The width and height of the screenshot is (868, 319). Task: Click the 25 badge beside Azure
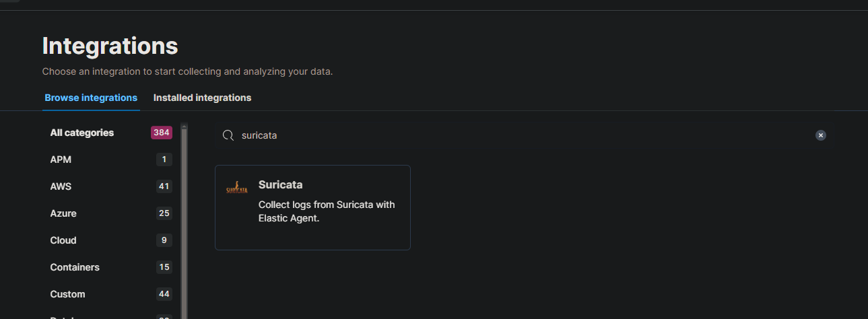pos(164,213)
